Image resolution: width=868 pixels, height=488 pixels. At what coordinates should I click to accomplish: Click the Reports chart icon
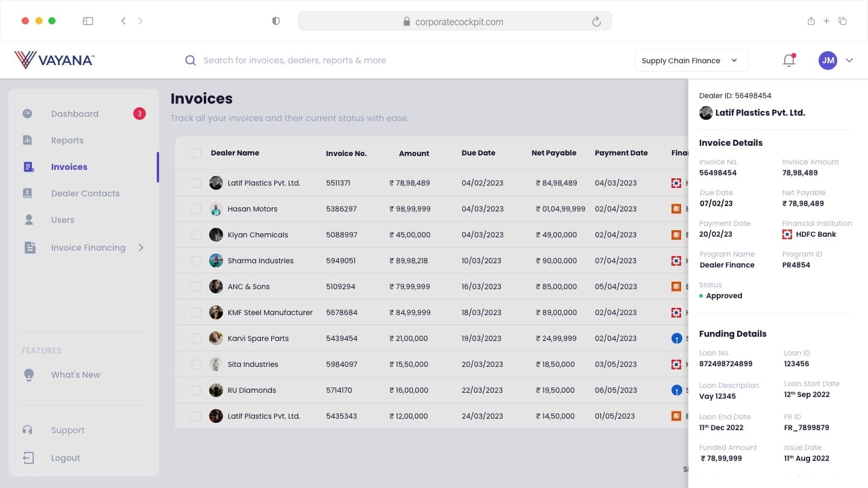point(28,140)
